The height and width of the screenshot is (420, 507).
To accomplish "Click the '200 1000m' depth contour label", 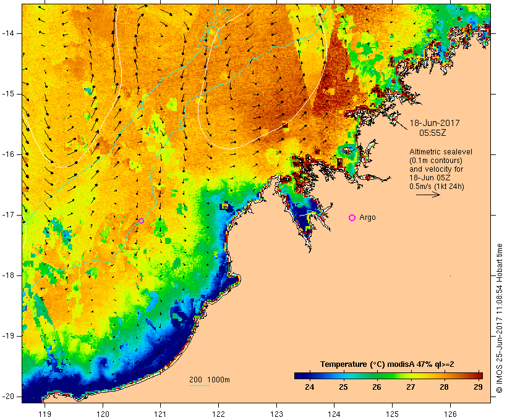I will point(210,380).
